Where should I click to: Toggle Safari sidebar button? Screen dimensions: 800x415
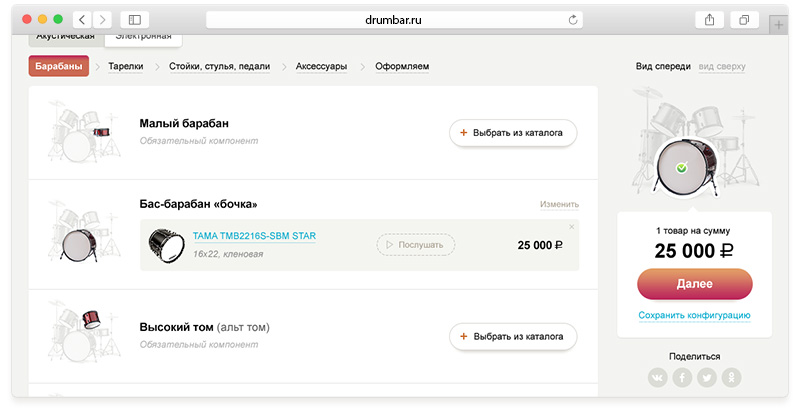point(134,19)
